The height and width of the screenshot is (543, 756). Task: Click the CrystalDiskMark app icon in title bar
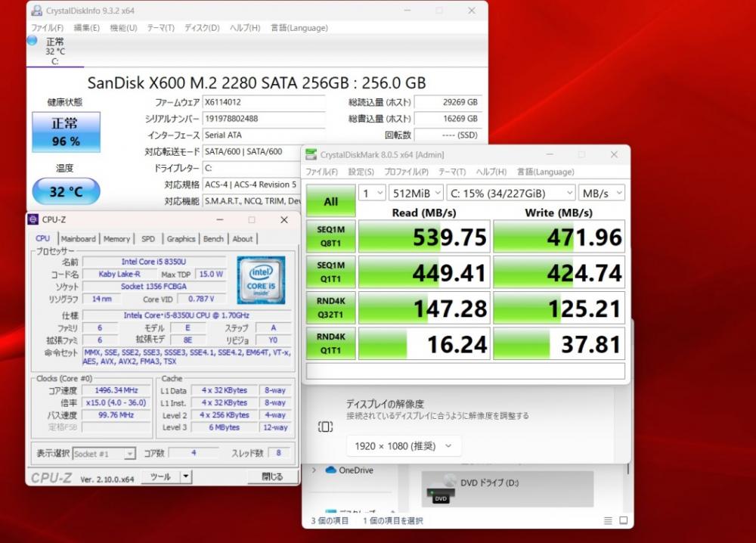click(311, 154)
